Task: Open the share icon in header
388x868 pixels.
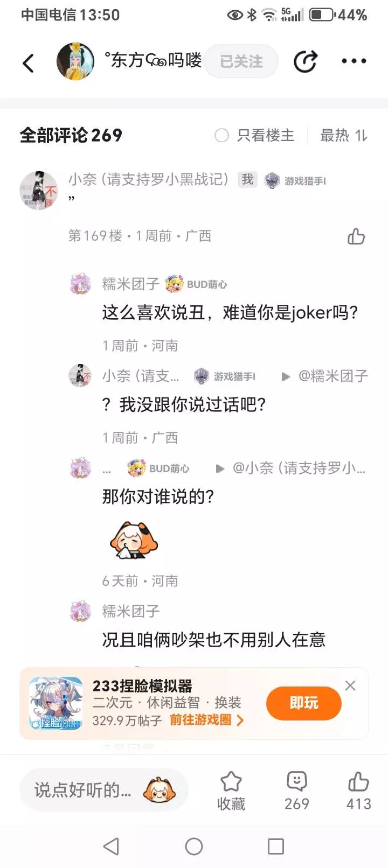Action: [x=305, y=61]
